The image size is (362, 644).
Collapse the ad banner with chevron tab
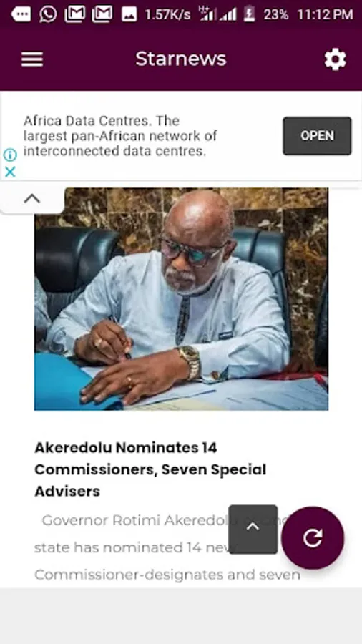click(32, 199)
